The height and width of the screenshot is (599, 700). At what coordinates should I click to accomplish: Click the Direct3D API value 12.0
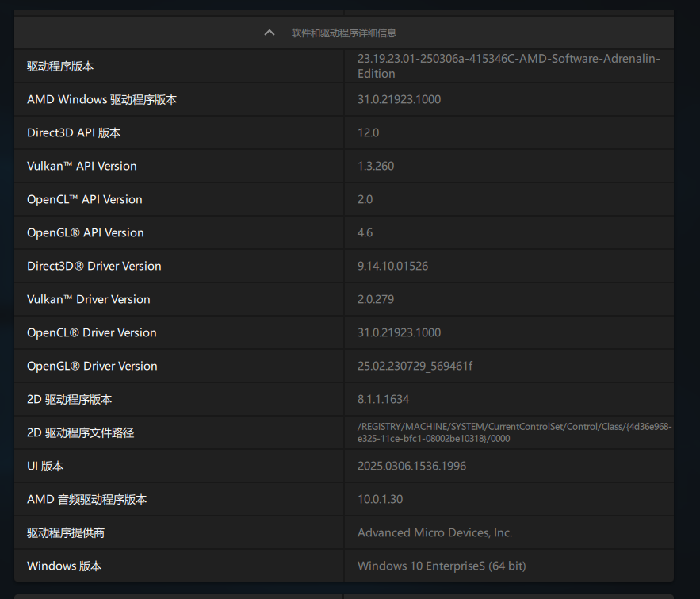pos(368,132)
